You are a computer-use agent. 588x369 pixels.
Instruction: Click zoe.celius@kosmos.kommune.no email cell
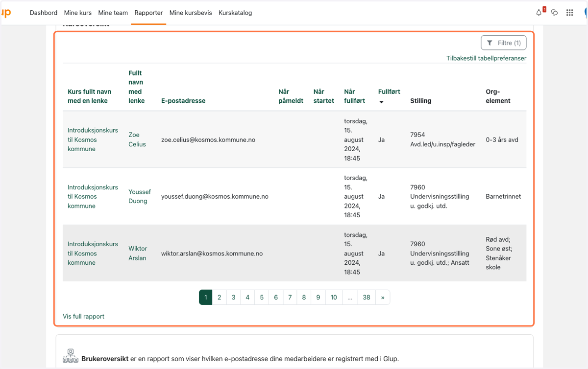[208, 139]
